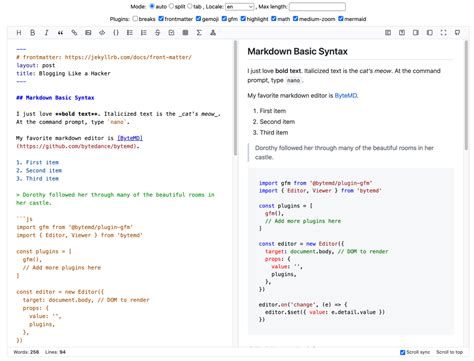Select the split mode radio button
474x361 pixels.
pos(171,6)
